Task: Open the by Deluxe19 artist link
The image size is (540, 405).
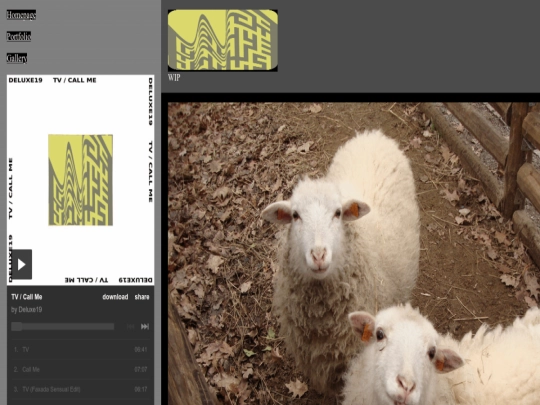Action: point(27,309)
